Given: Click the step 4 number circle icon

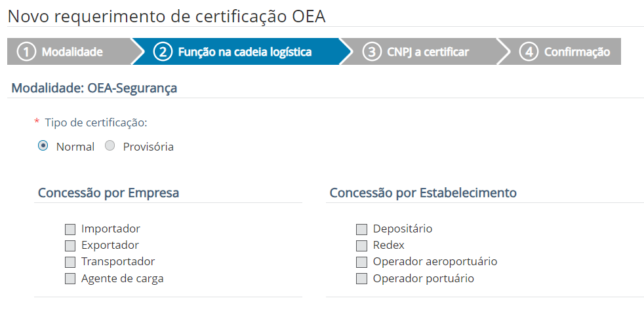Looking at the screenshot, I should (x=529, y=52).
